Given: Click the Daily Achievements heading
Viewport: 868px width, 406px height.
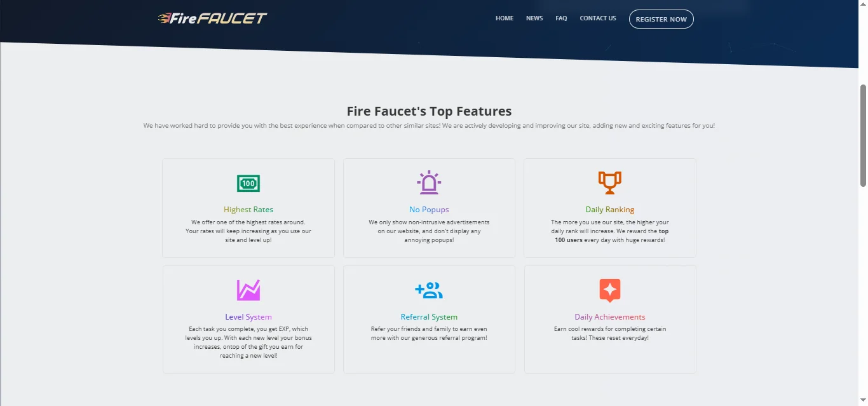Looking at the screenshot, I should tap(610, 317).
